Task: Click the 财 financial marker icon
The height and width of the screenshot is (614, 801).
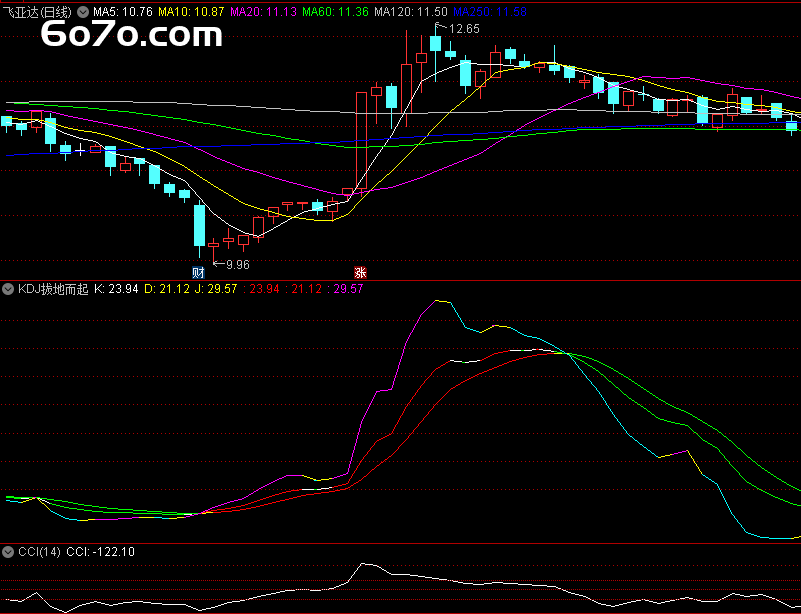Action: (198, 272)
